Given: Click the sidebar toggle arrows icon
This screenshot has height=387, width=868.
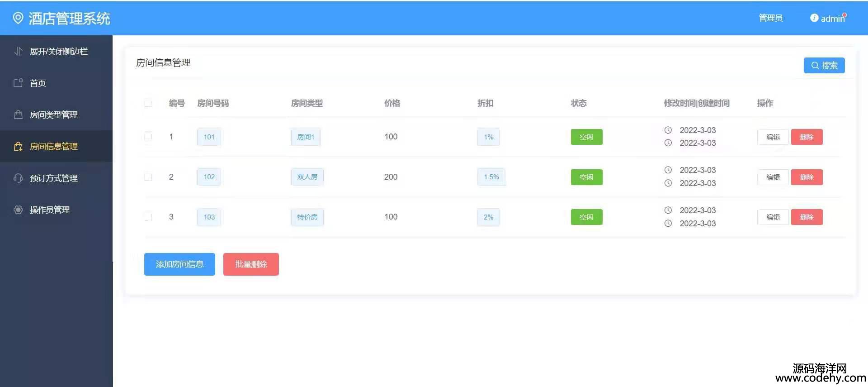Looking at the screenshot, I should tap(18, 51).
